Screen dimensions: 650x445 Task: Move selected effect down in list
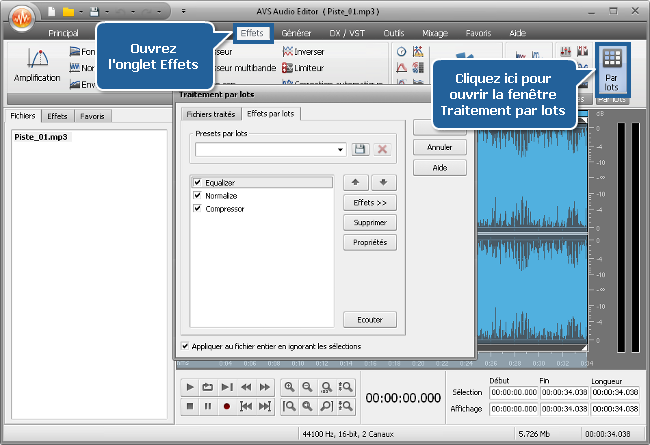click(383, 182)
